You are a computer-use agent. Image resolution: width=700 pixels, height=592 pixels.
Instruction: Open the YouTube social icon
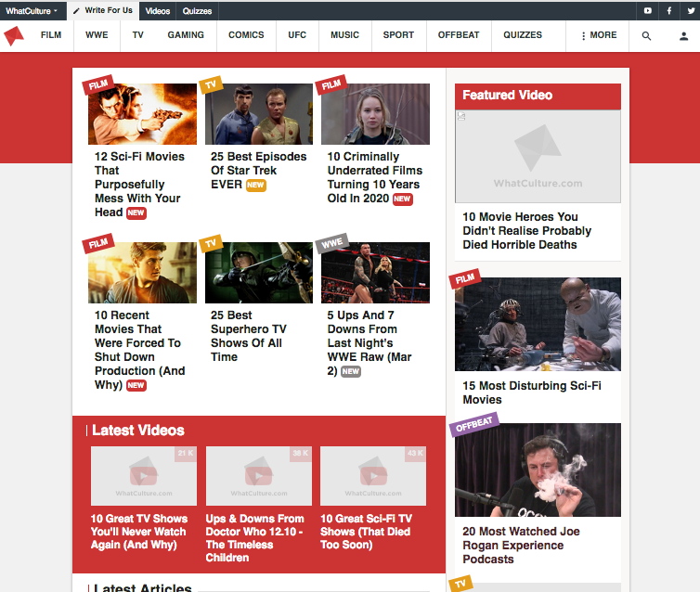(647, 11)
